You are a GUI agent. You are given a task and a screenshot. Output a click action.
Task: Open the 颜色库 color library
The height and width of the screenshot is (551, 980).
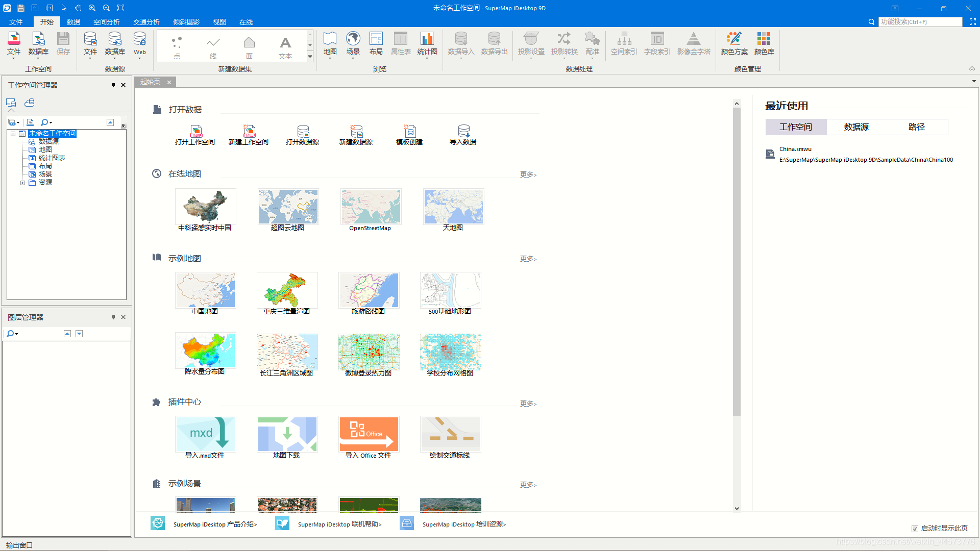tap(764, 43)
